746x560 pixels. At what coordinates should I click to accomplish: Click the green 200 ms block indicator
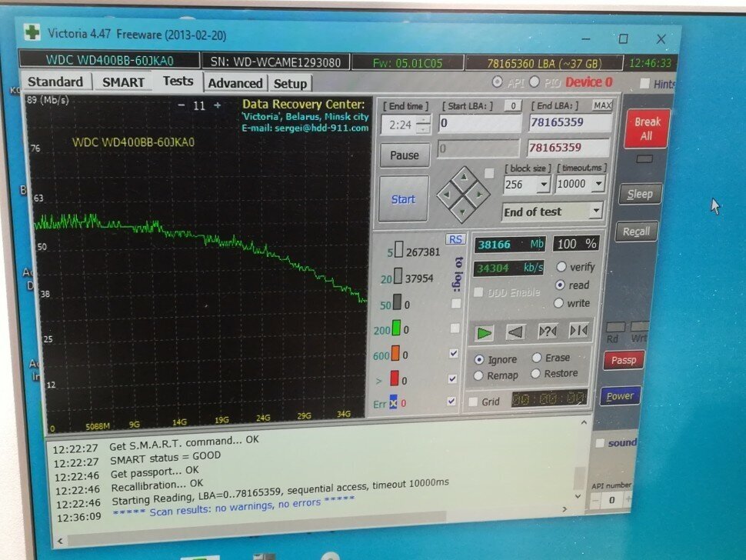coord(396,328)
